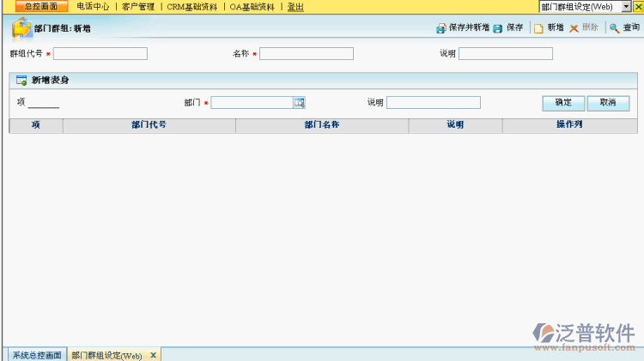This screenshot has height=361, width=644.
Task: Click the 确定 button
Action: tap(563, 103)
